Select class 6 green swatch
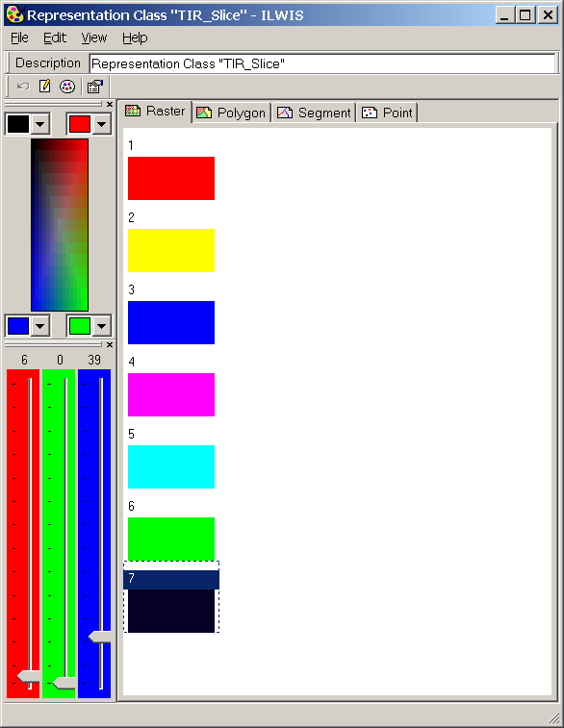This screenshot has height=728, width=564. point(171,539)
